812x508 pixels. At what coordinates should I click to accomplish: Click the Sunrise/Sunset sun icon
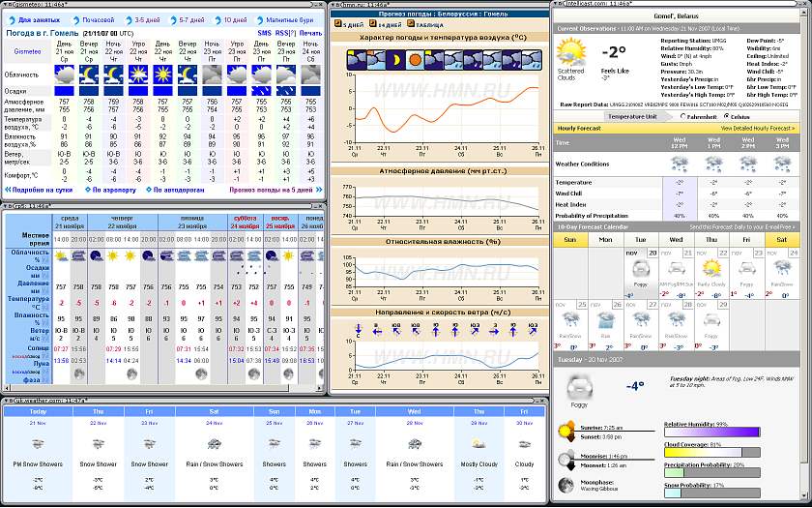(x=565, y=430)
